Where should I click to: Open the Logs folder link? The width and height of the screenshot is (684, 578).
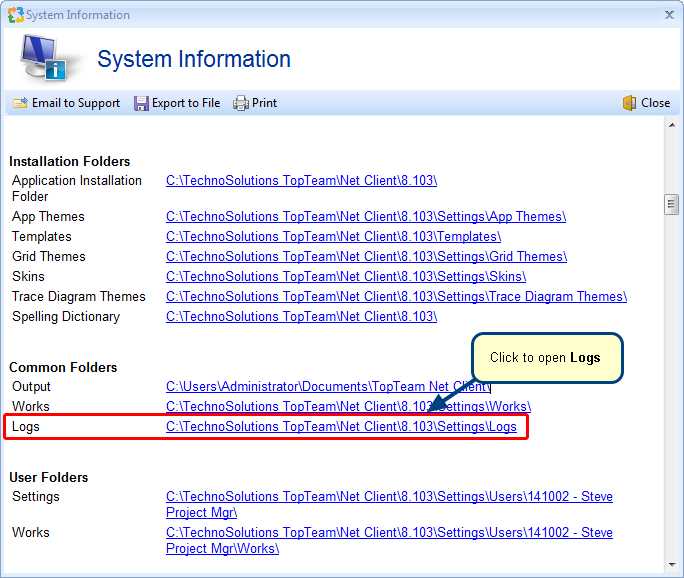coord(341,427)
